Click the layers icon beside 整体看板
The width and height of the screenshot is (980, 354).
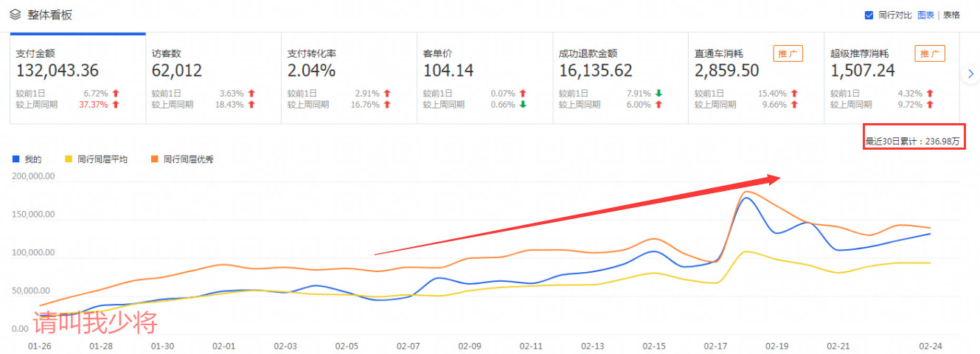pos(15,15)
